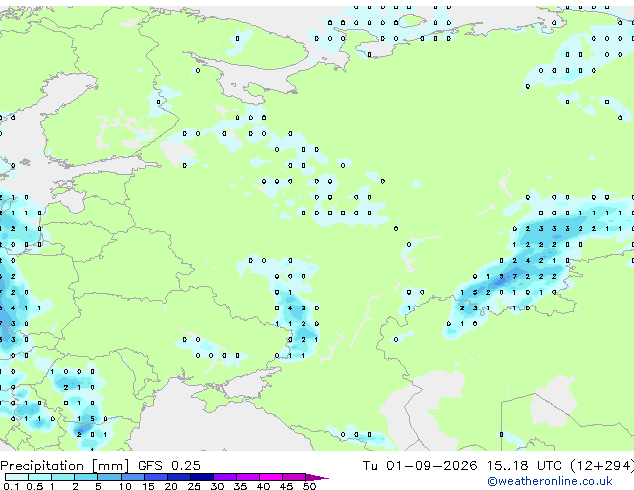Click the '10' legend scale label

point(125,486)
